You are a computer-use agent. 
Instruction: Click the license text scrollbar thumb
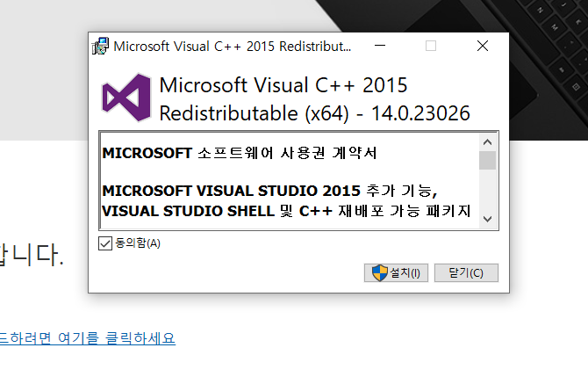click(487, 160)
